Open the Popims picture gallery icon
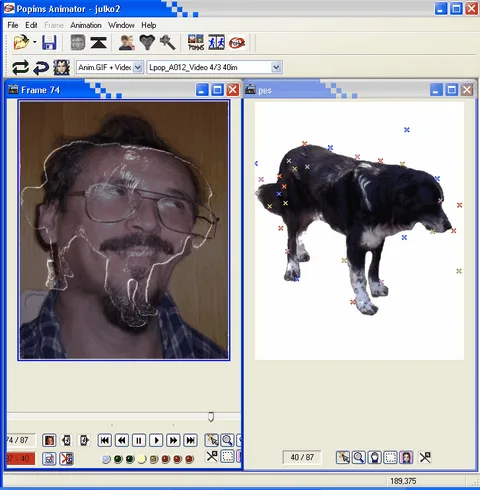The height and width of the screenshot is (490, 480). (196, 42)
